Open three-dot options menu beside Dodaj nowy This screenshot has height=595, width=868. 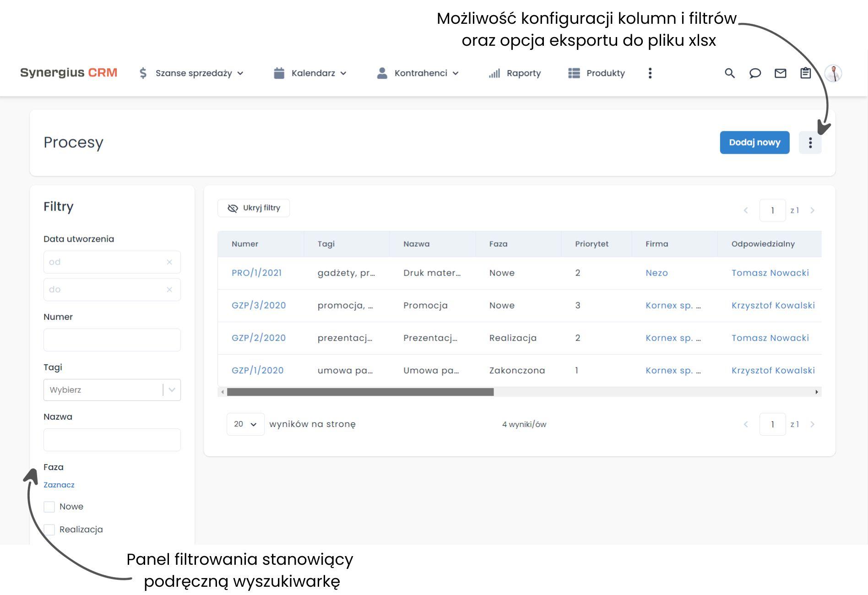coord(810,143)
